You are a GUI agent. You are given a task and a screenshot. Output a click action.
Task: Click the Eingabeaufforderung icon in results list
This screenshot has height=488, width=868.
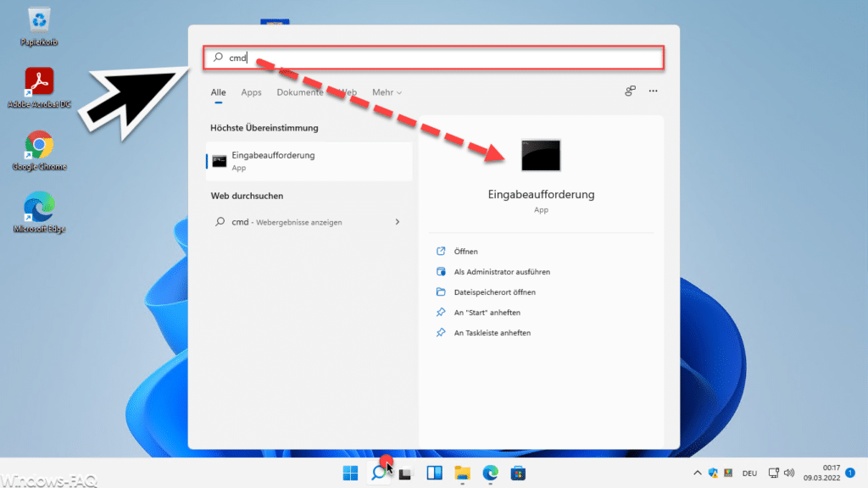pos(220,161)
